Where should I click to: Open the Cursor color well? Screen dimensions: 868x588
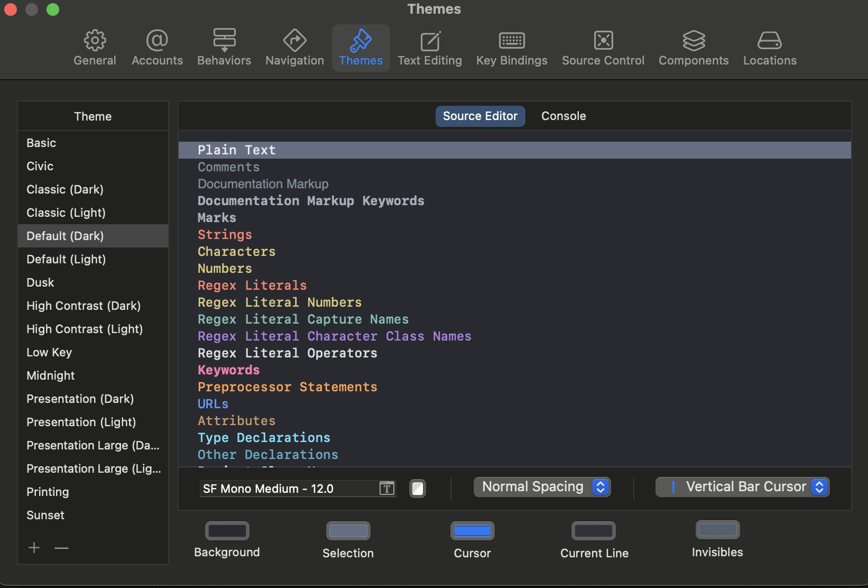click(473, 531)
